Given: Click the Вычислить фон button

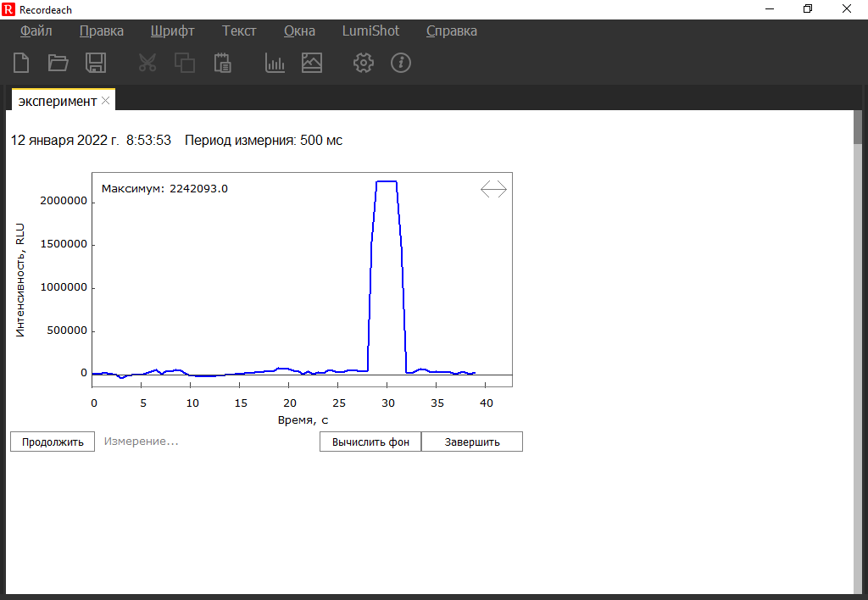Looking at the screenshot, I should coord(370,442).
